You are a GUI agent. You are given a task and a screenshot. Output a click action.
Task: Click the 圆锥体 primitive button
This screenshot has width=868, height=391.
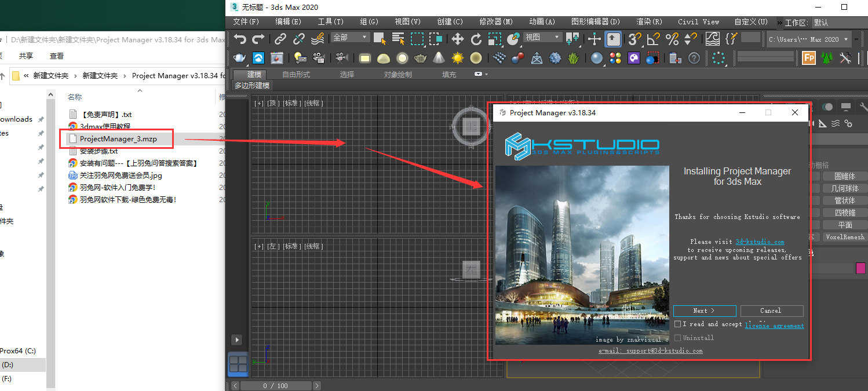pos(844,176)
